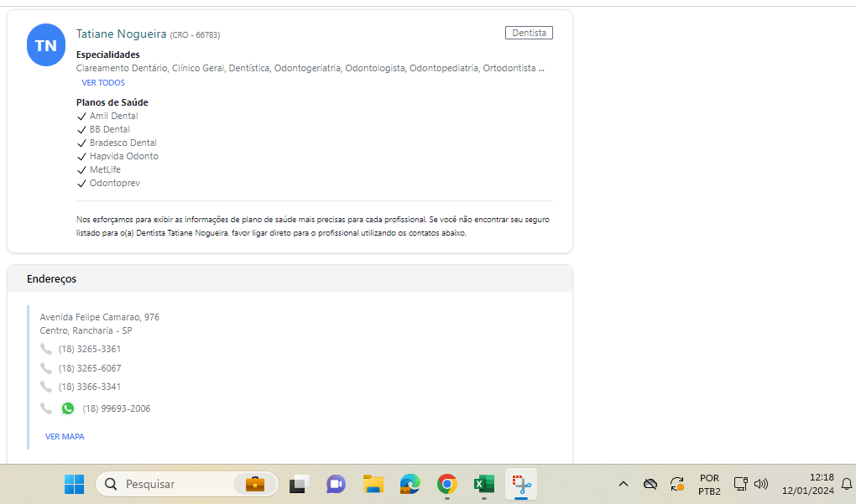Click the Amil Dental text
The width and height of the screenshot is (856, 504).
113,116
